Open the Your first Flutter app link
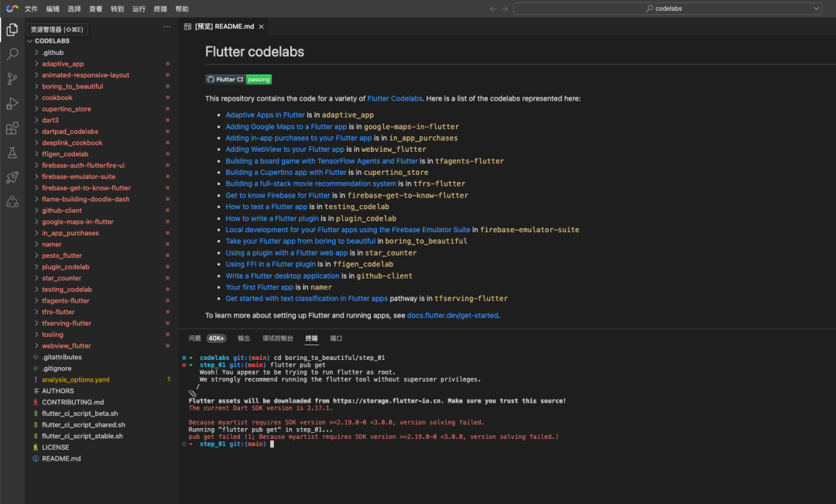 tap(259, 287)
